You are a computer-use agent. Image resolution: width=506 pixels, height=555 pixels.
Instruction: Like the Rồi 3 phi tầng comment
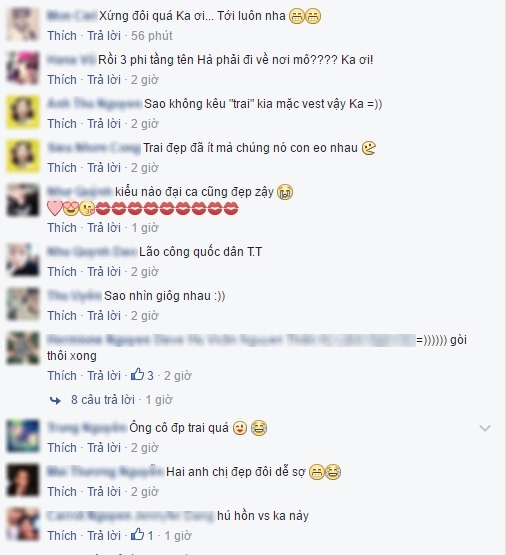click(62, 80)
